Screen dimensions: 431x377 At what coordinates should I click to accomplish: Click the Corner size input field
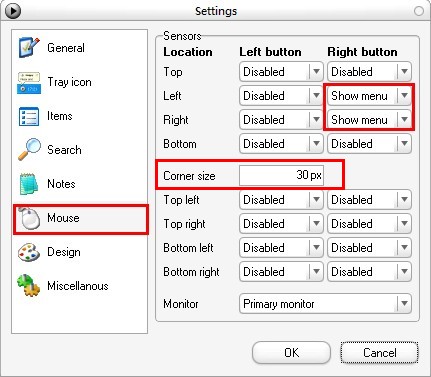coord(281,175)
